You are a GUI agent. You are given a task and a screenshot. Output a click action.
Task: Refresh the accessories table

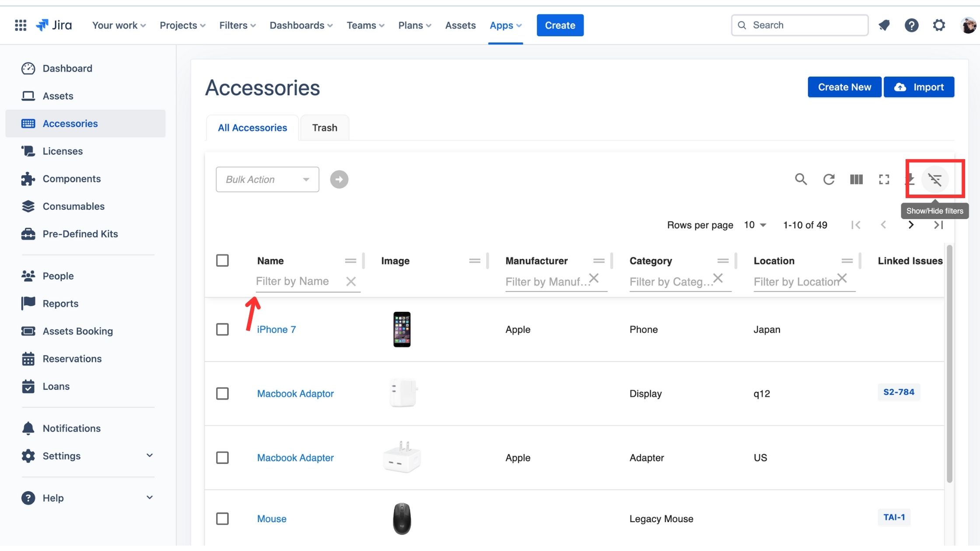click(x=829, y=179)
